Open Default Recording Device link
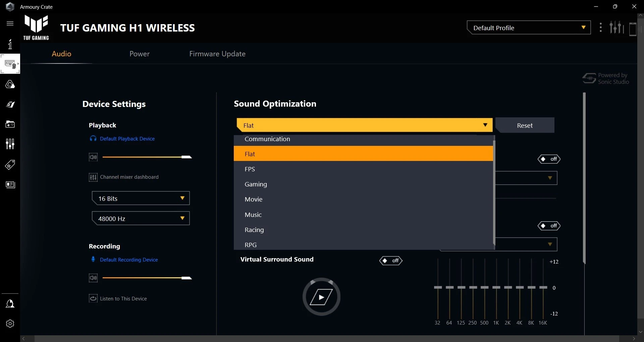 [129, 260]
